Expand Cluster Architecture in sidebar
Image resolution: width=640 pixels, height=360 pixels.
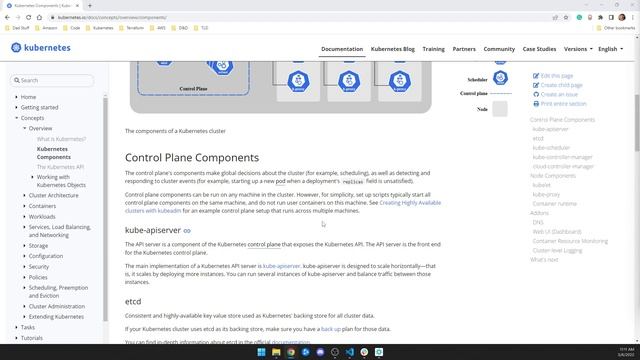(x=24, y=196)
